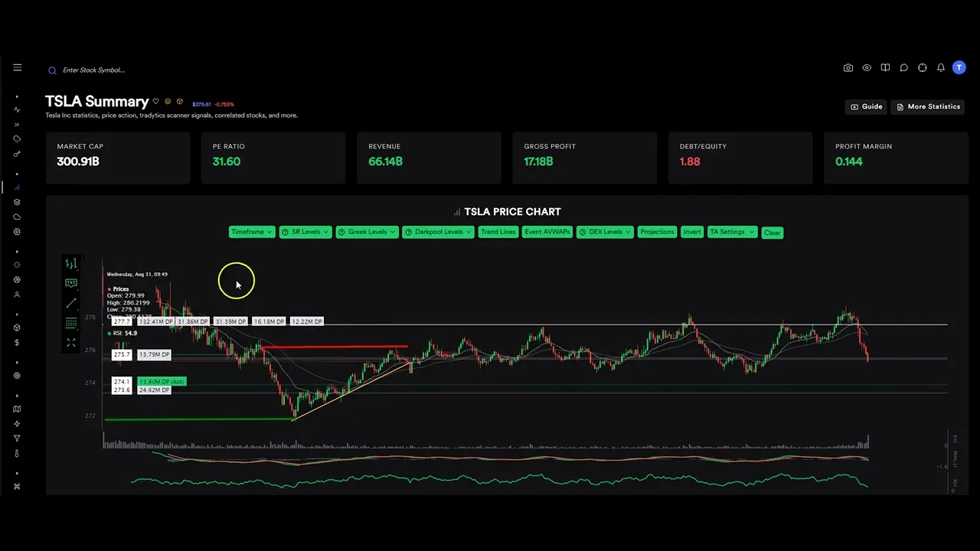Toggle Trend Lines on the chart
This screenshot has height=551, width=980.
pos(498,232)
